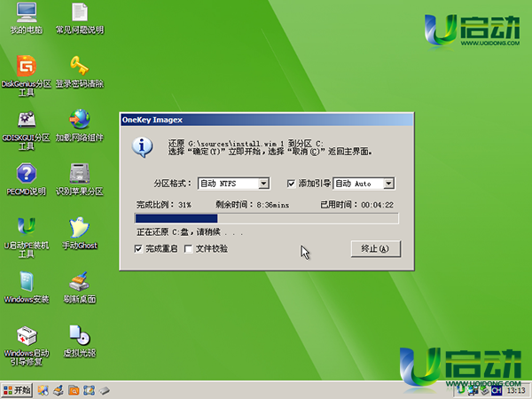This screenshot has width=532, height=399.
Task: Click the blue frame quick launch icon
Action: (89, 390)
